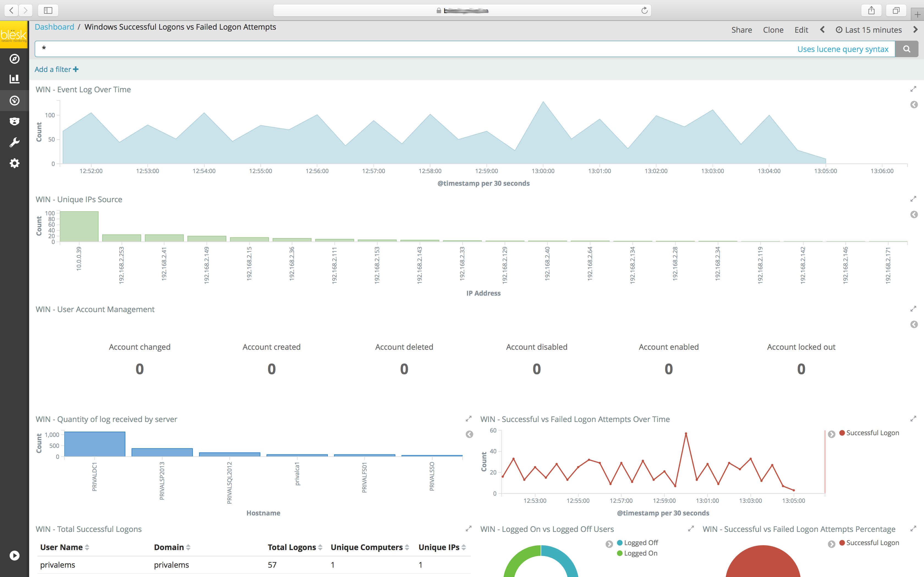Click Add a filter link
Viewport: 924px width, 577px height.
[x=56, y=69]
